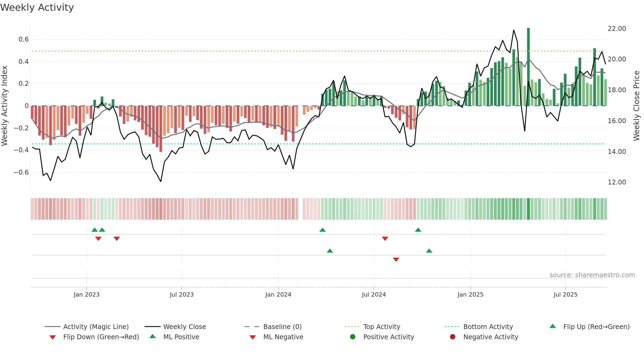Click the Jan 2024 axis label
The image size is (644, 362).
[278, 295]
